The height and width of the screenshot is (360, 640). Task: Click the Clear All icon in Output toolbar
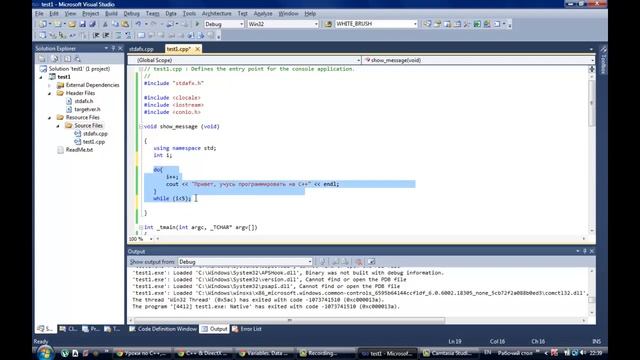359,262
